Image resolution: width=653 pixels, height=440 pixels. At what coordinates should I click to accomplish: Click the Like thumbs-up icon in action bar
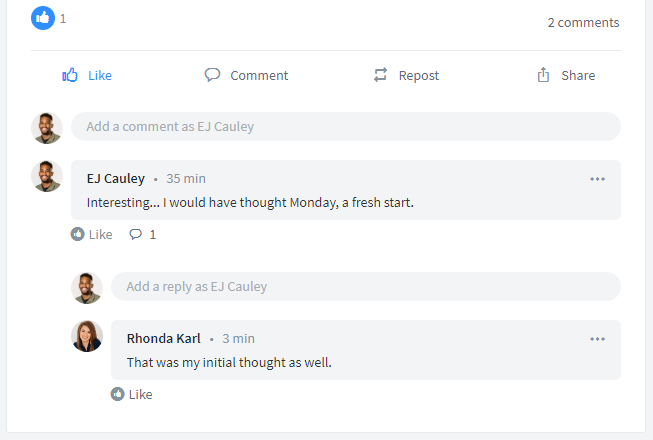[70, 75]
